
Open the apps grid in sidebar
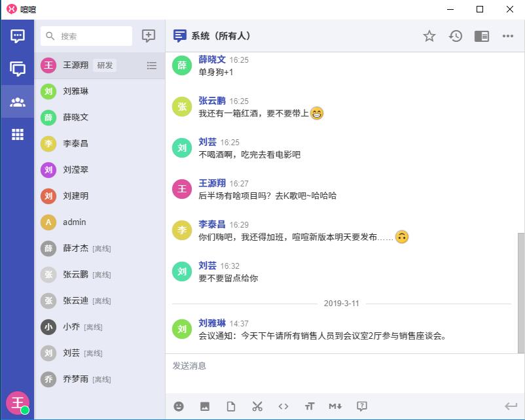click(18, 134)
